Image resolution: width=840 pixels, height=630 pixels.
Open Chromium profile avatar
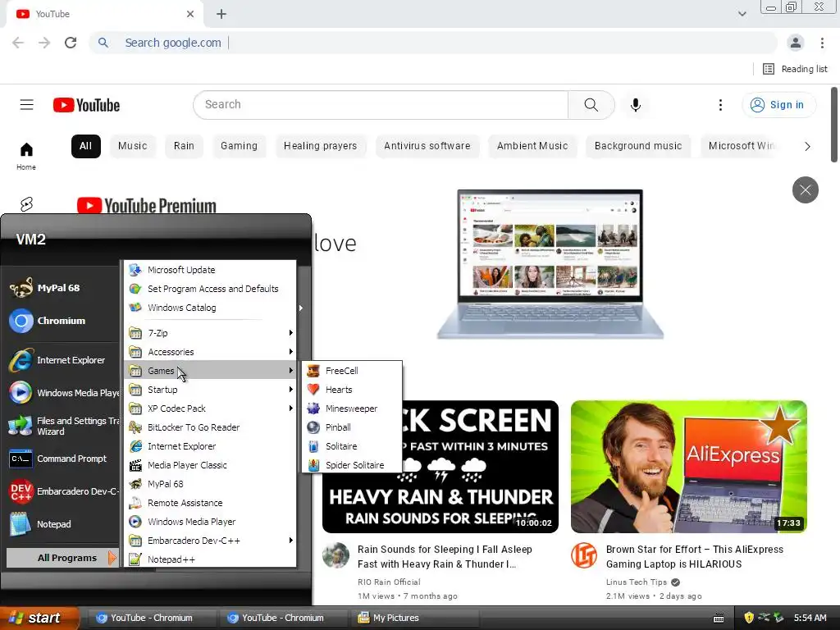point(796,43)
